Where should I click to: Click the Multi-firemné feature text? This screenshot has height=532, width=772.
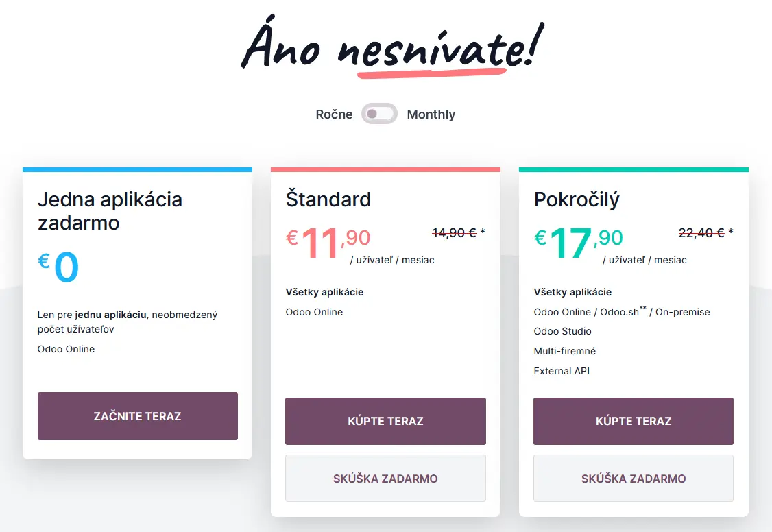tap(565, 351)
